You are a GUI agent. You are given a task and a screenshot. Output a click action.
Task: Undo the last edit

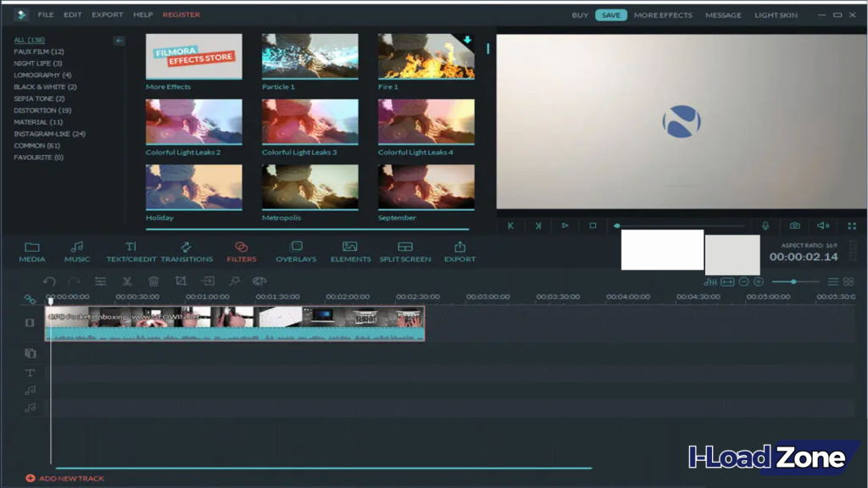pyautogui.click(x=48, y=281)
